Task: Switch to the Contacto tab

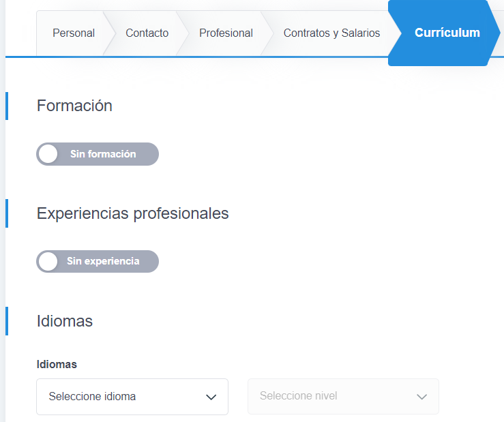Action: [x=147, y=33]
